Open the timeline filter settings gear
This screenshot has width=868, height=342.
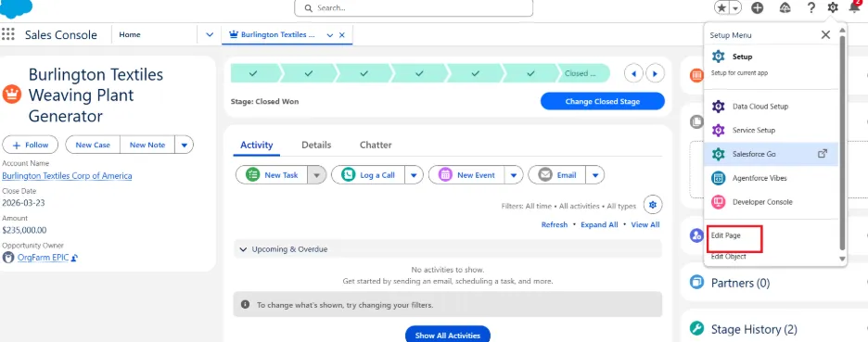click(x=653, y=205)
